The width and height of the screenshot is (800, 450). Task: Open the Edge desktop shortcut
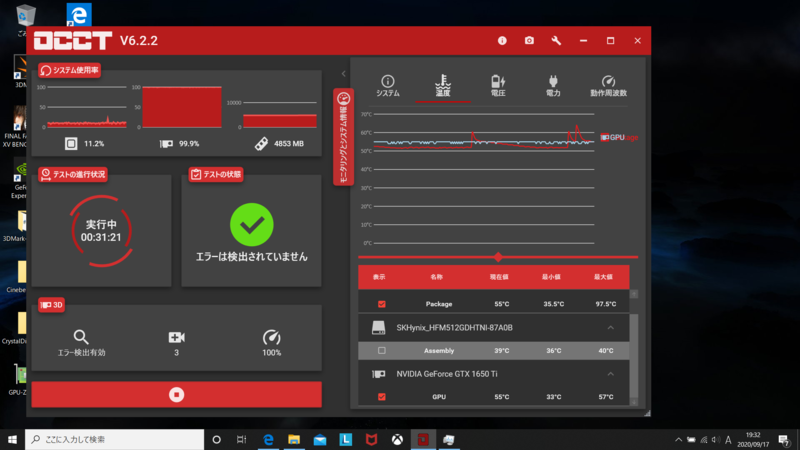(79, 15)
